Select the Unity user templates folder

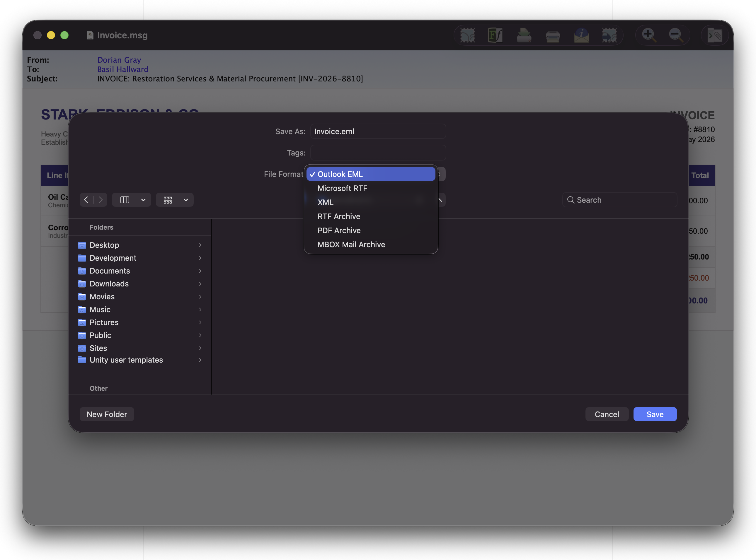click(x=139, y=360)
